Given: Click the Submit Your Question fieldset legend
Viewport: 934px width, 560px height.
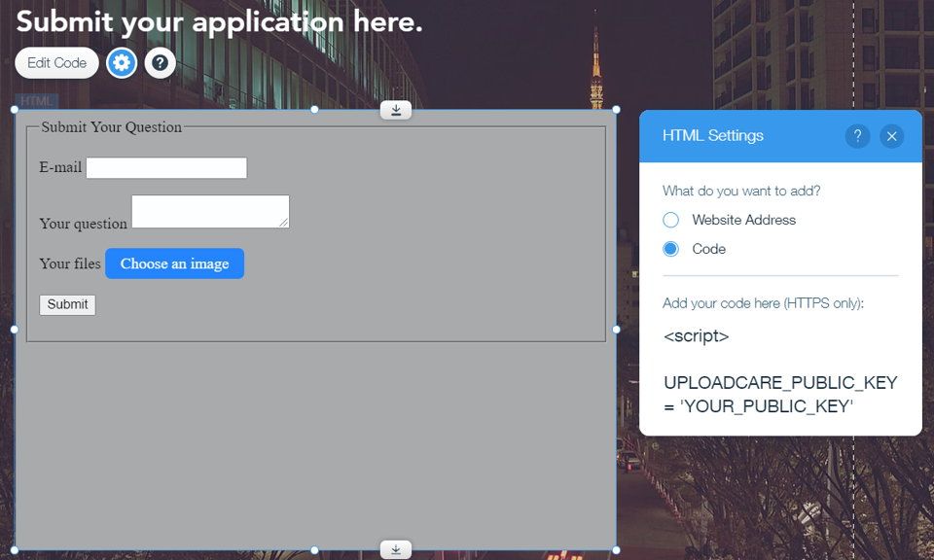Looking at the screenshot, I should [x=110, y=127].
